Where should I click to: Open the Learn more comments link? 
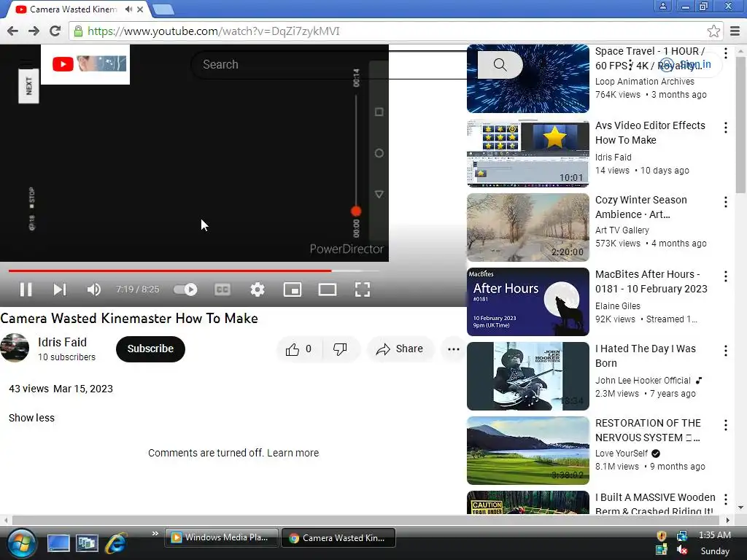(x=293, y=453)
